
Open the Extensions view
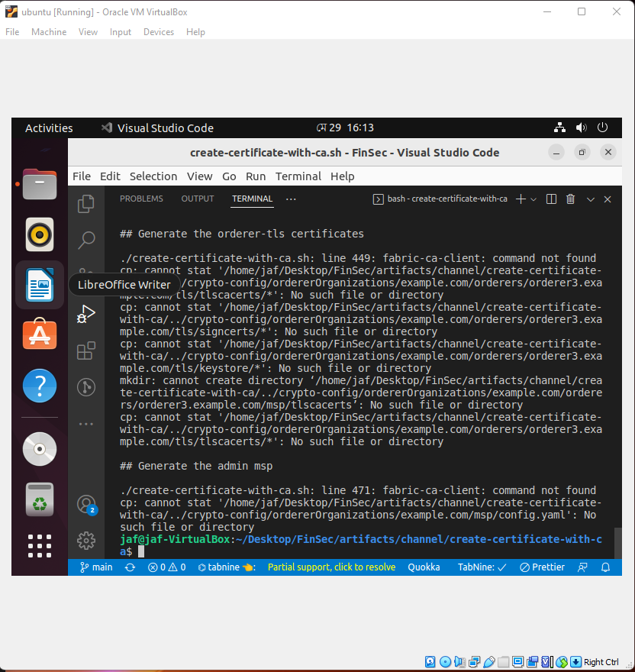[x=86, y=350]
